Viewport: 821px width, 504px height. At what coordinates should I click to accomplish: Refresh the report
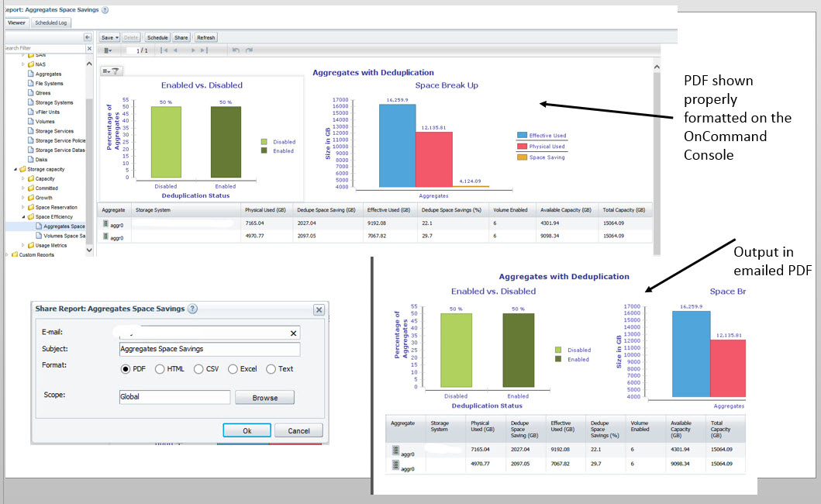pos(205,38)
